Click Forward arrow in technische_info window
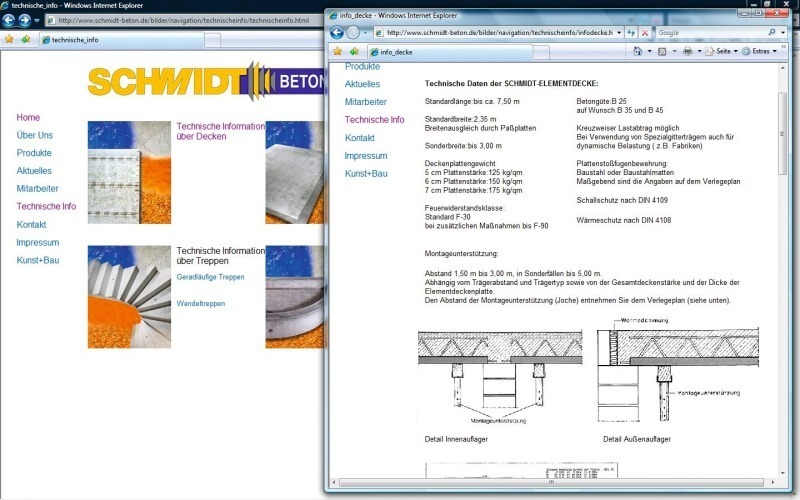 24,20
